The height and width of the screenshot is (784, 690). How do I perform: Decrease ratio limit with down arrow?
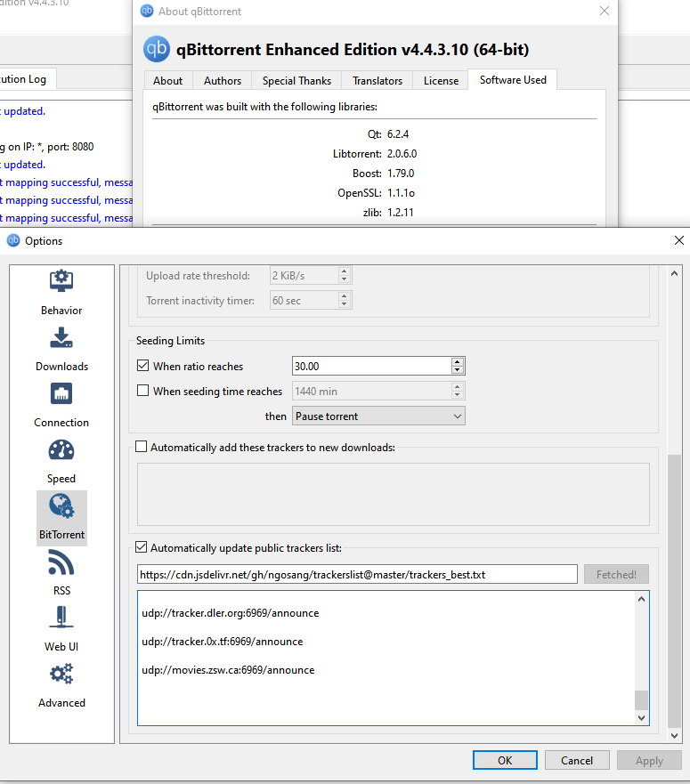coord(458,370)
